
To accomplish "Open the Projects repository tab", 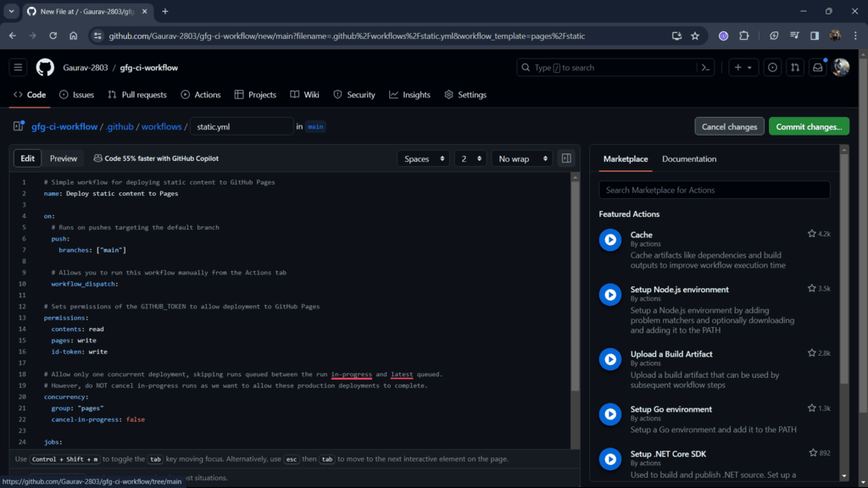I will [256, 95].
